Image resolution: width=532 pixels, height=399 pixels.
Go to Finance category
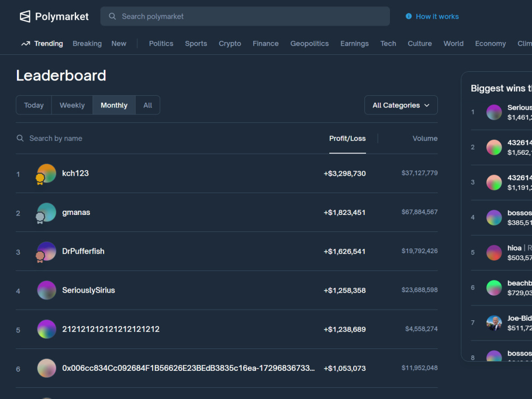pos(265,44)
